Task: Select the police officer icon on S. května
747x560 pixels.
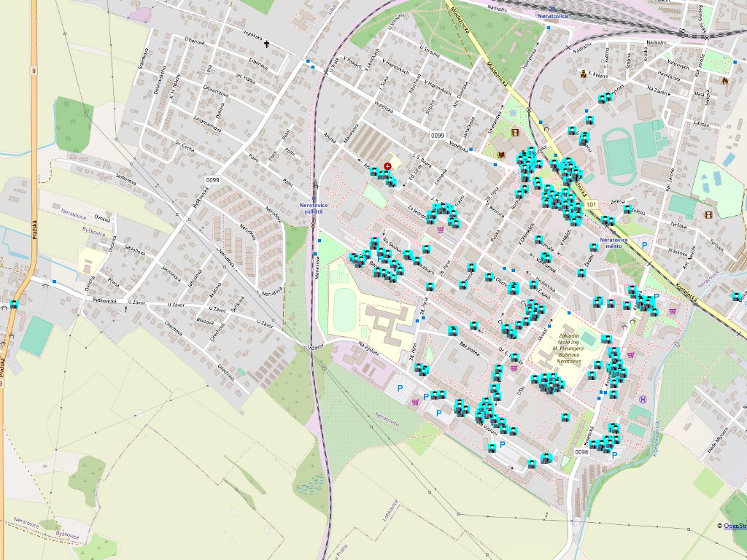Action: point(583,74)
